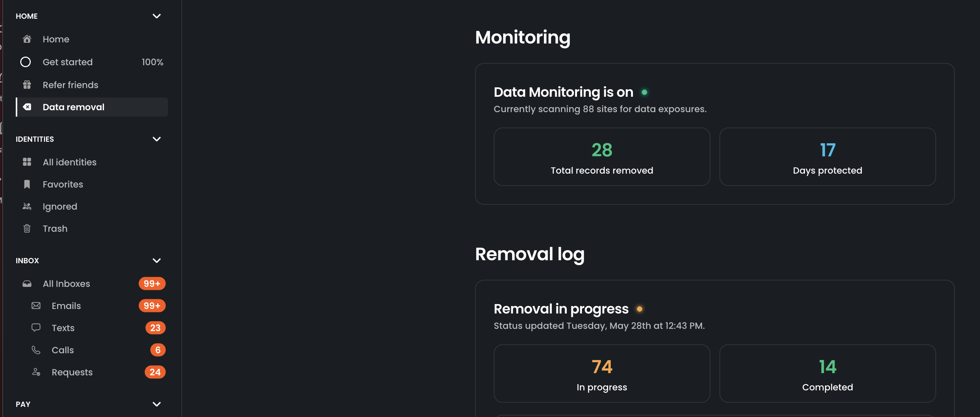Click the Trash bin icon

tap(27, 228)
